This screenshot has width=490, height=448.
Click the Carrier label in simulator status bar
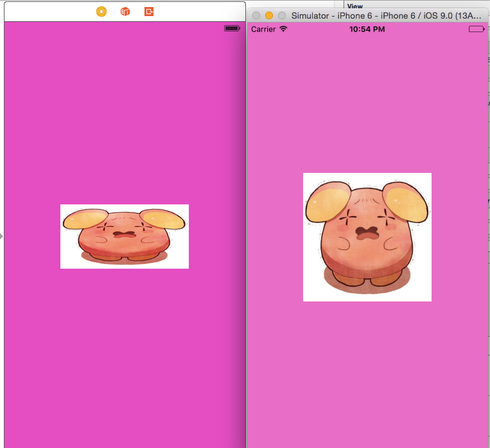263,30
